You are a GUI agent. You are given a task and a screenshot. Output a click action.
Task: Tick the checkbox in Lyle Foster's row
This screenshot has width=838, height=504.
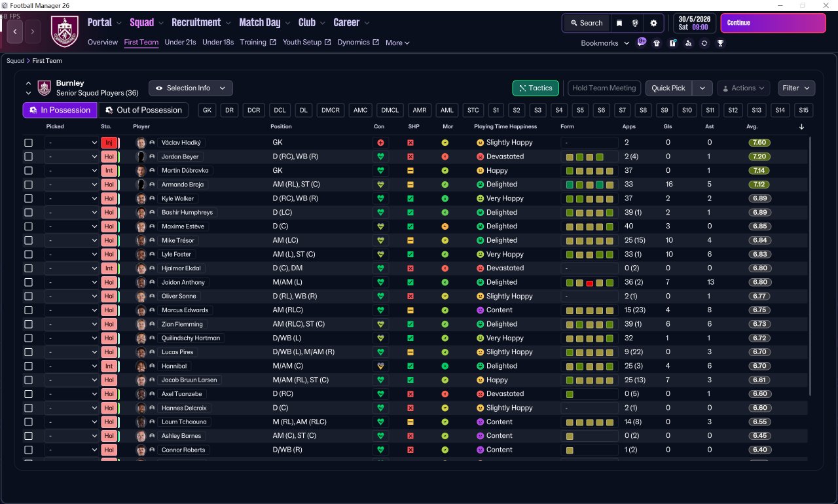[28, 254]
